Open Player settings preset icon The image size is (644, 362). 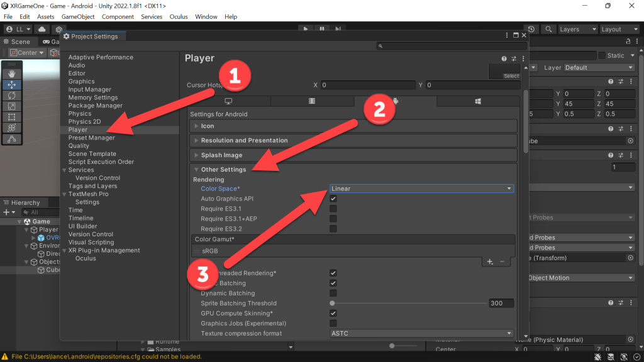pos(514,58)
